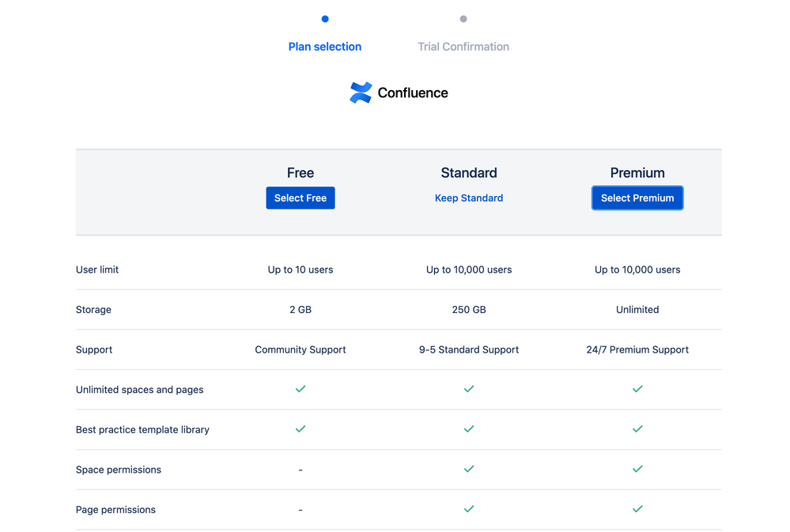
Task: Click the Premium plan heading
Action: tap(637, 173)
